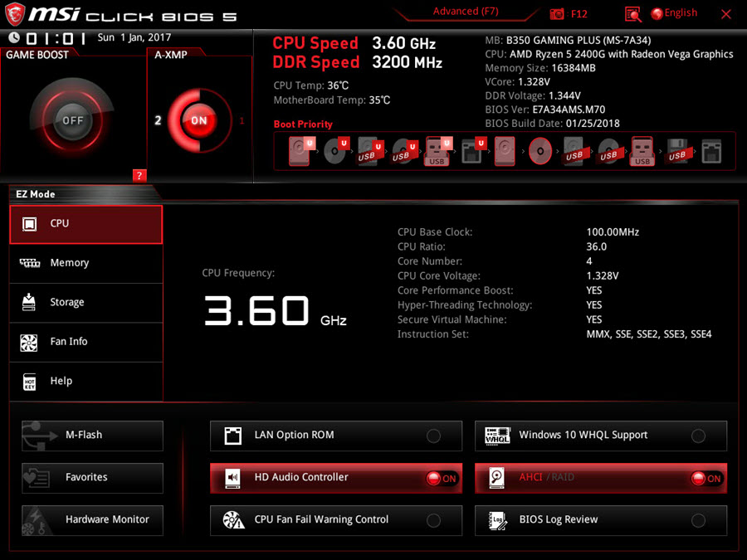
Task: Open the Storage section
Action: coord(86,303)
